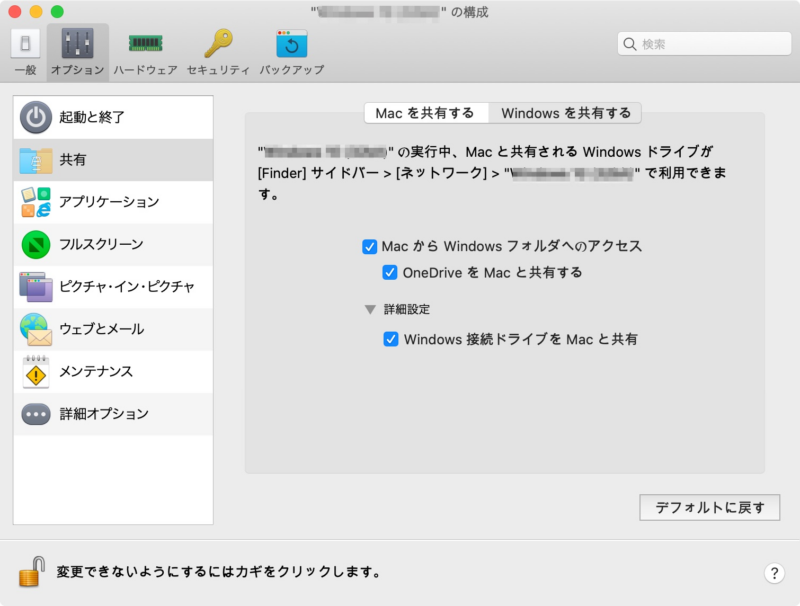Toggle Windows 接続ドライブを Mac と共有 checkbox
This screenshot has height=606, width=800.
pos(391,339)
